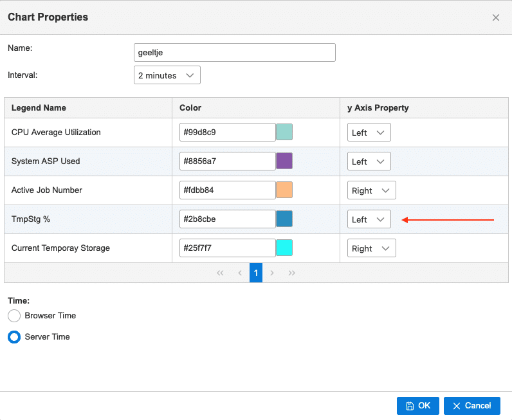Click the Name field containing geeltje

pos(235,53)
